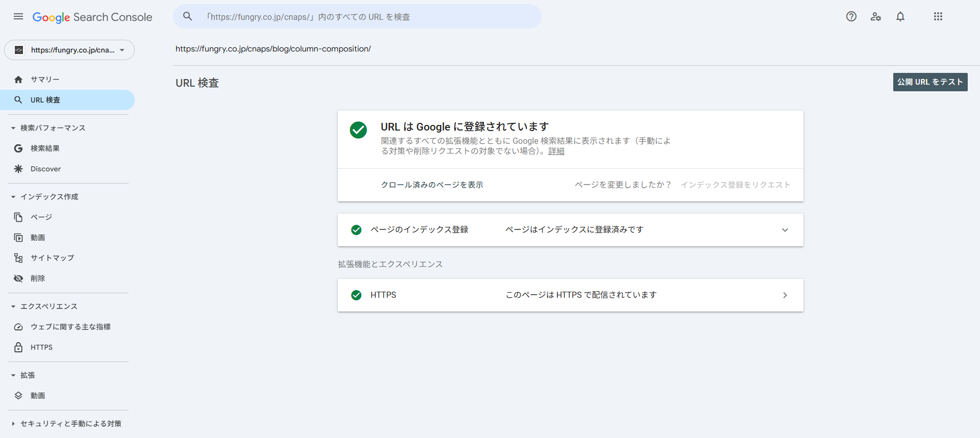The height and width of the screenshot is (438, 980).
Task: Click the property favicon in the selector
Action: pos(19,50)
